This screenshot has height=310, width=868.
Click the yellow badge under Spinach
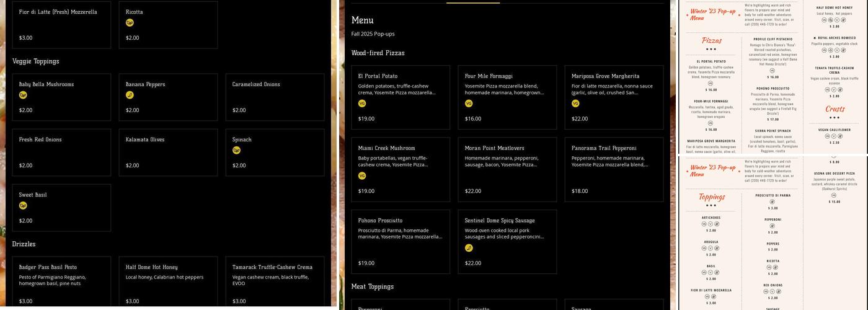(236, 150)
